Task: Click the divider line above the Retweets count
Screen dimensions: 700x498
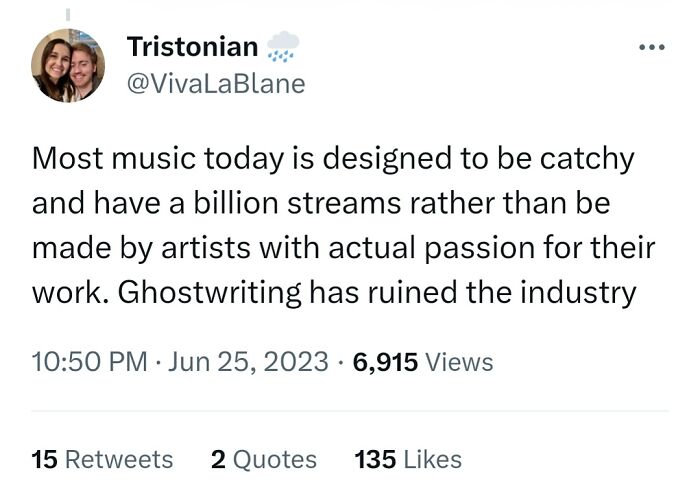Action: point(350,411)
